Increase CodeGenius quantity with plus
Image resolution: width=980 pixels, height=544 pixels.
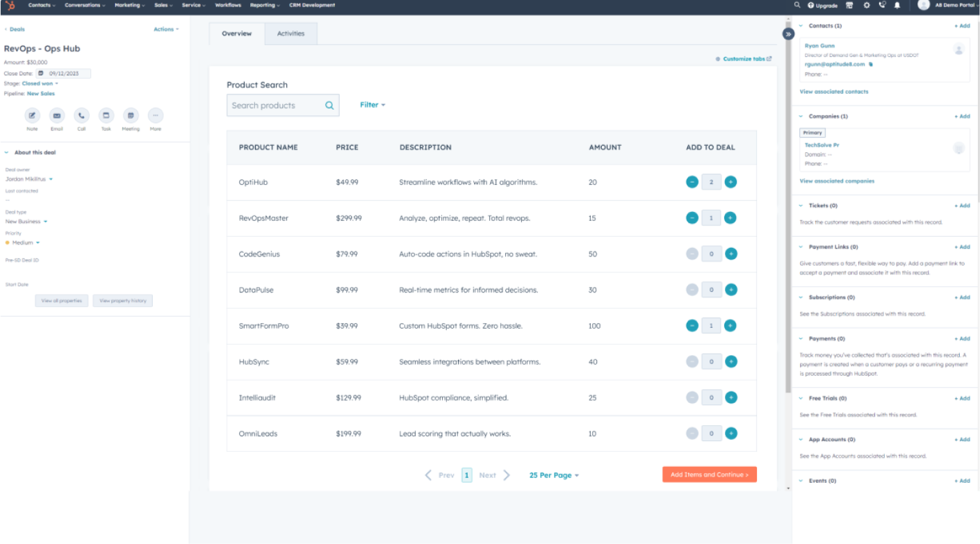730,254
